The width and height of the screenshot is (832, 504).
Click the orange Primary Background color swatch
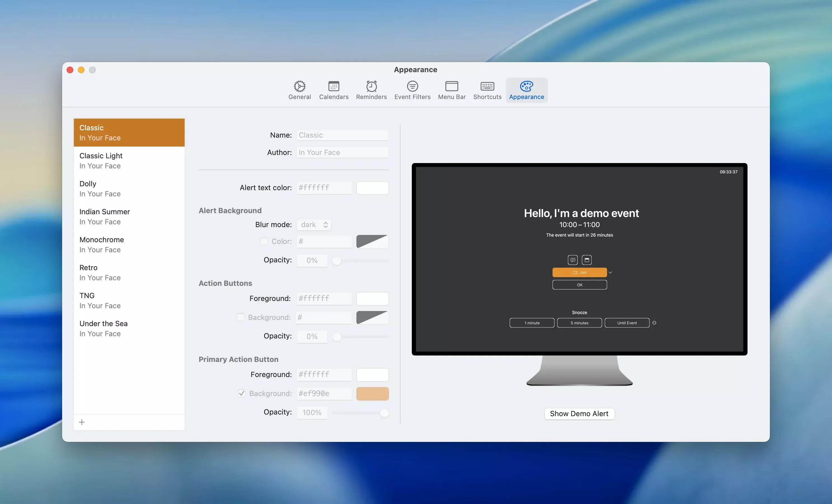coord(372,394)
